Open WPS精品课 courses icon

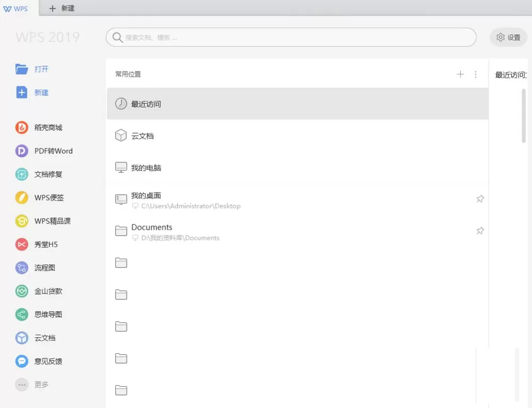(x=22, y=221)
